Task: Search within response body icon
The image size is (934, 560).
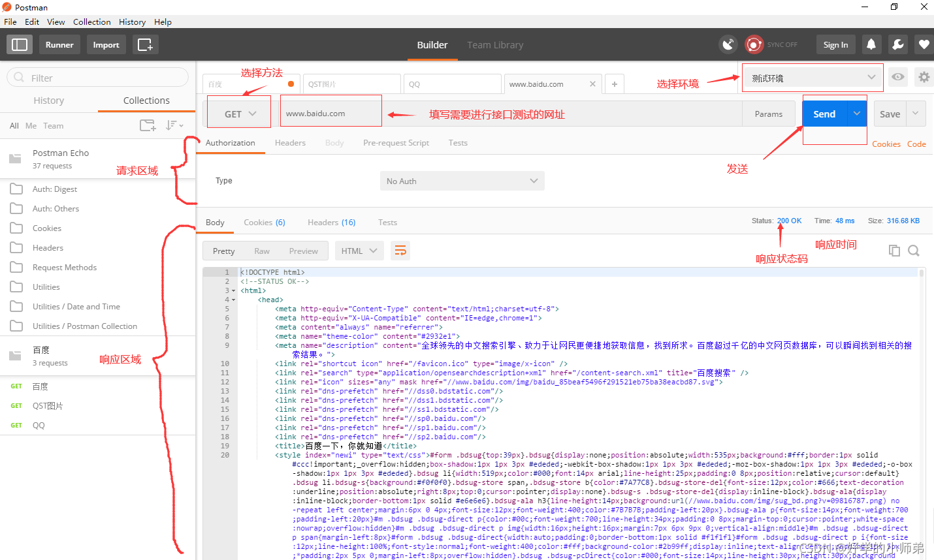Action: point(914,251)
